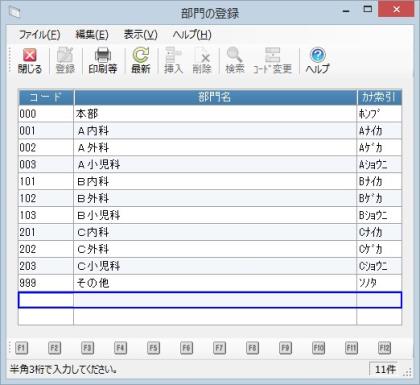
Task: Click the Aﾅｲｶ kana index cell
Action: (x=379, y=131)
